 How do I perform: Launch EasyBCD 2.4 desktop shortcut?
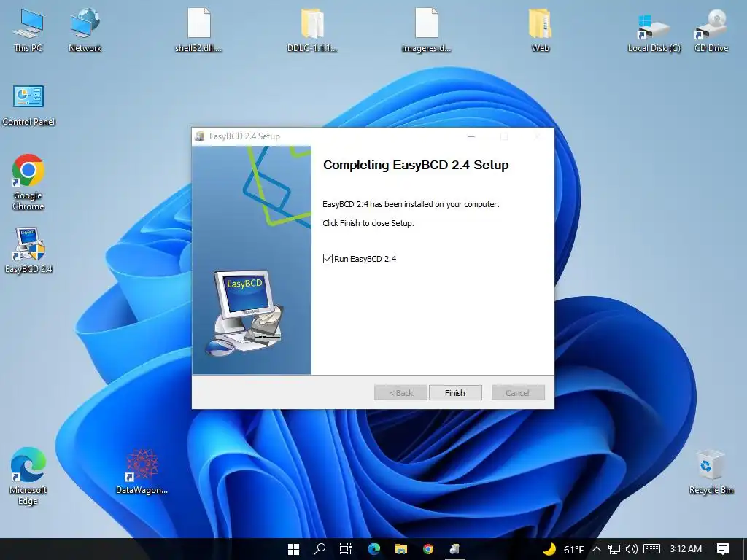[28, 251]
